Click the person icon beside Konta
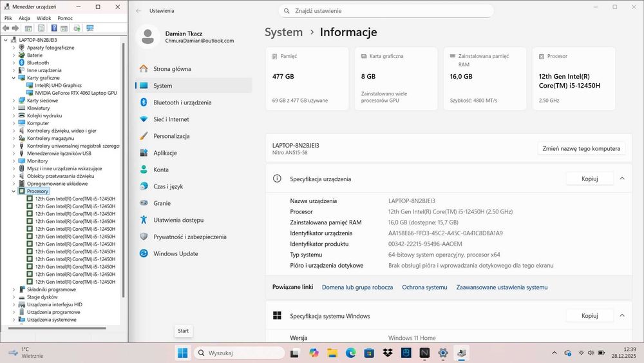Screen dimensions: 644x363 [x=144, y=170]
